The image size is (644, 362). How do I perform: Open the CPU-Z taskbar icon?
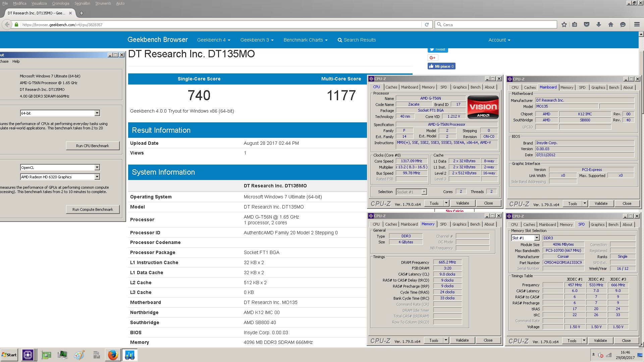[28, 355]
